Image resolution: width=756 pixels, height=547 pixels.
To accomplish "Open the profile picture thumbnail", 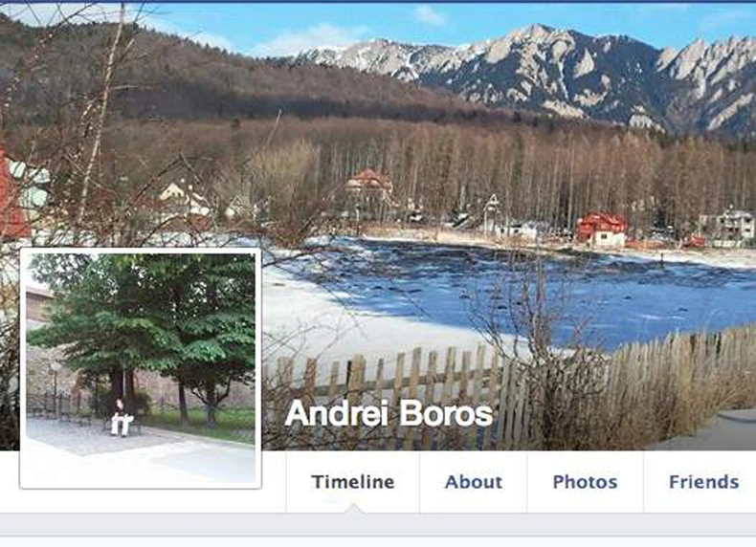I will (141, 368).
